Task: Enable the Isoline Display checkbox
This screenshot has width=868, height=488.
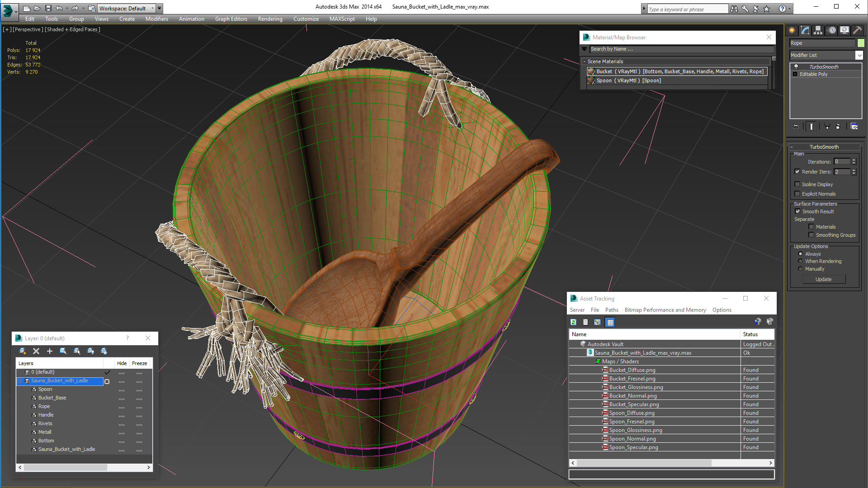Action: [797, 184]
